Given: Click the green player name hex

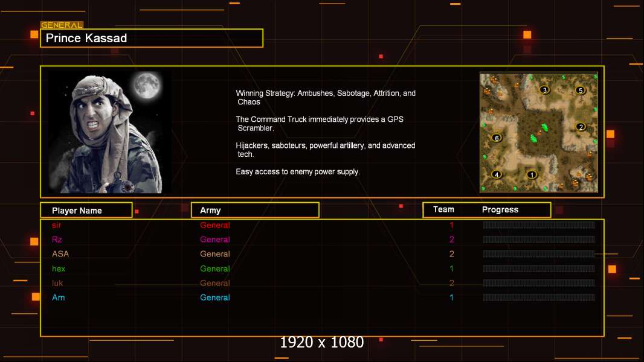Looking at the screenshot, I should tap(59, 268).
